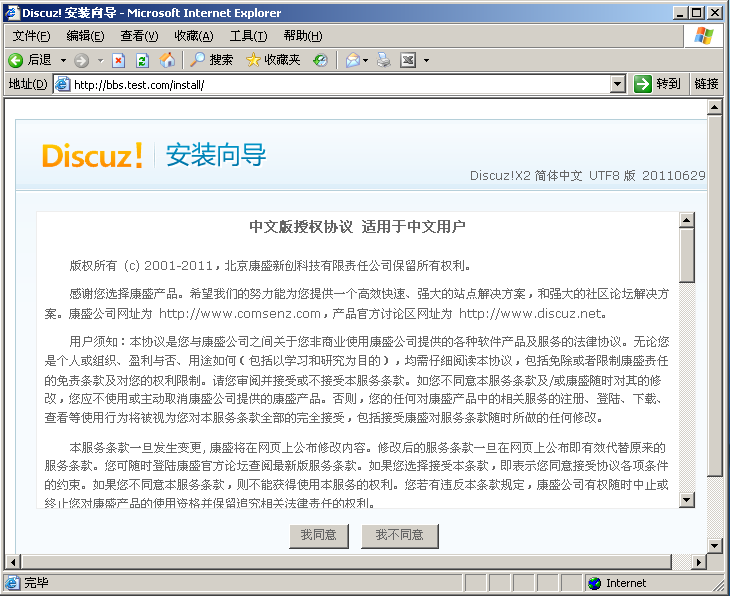Click the Mail envelope icon

pos(353,60)
